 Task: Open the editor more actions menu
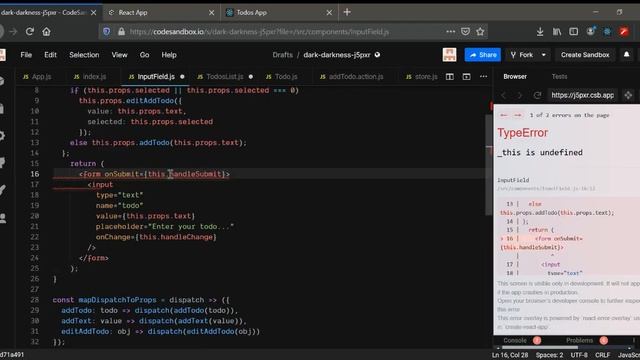click(x=483, y=77)
